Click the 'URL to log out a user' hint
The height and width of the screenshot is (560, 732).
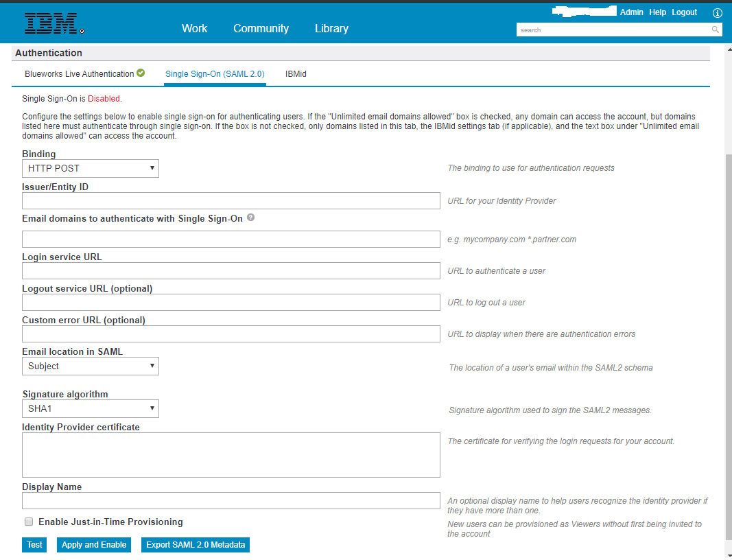(x=486, y=303)
